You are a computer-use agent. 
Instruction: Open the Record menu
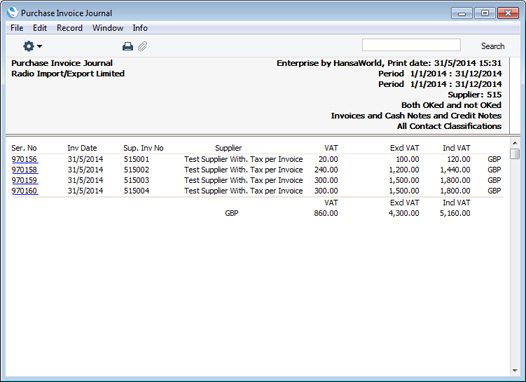69,28
